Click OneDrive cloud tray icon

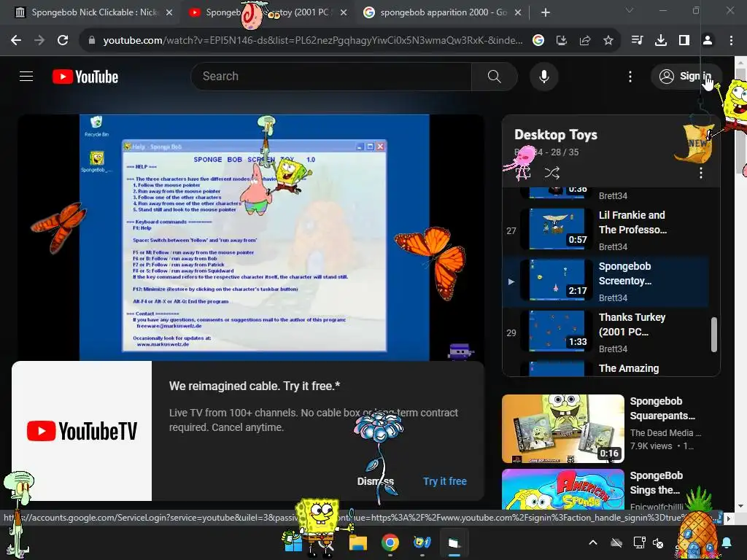(x=616, y=542)
